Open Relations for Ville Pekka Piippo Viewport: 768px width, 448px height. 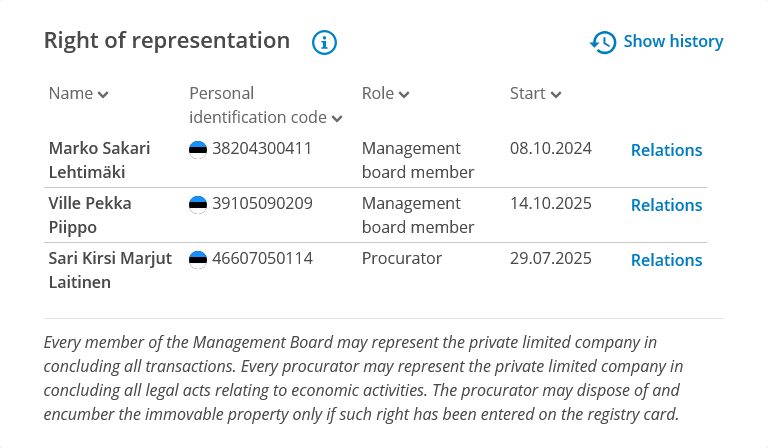pos(666,205)
